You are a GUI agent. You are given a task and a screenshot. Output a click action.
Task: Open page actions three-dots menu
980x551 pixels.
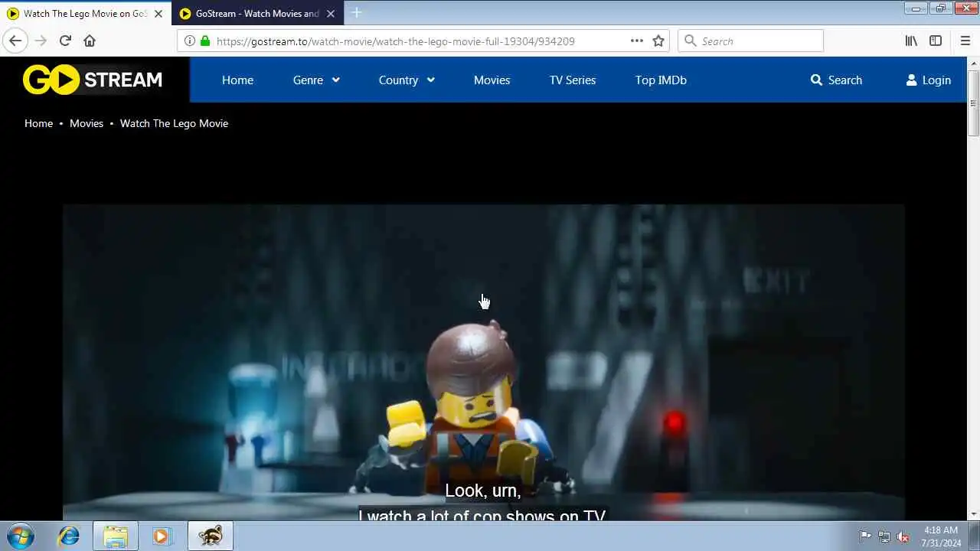pos(637,41)
